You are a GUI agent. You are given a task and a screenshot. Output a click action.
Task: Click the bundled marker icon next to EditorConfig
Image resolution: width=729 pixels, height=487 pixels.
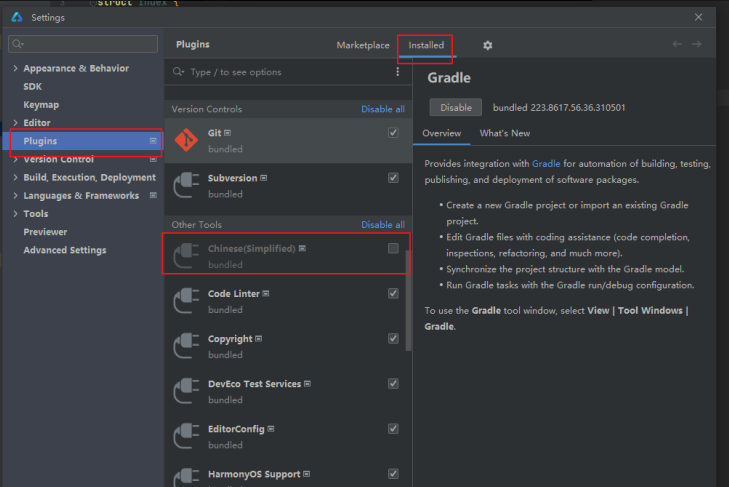tap(271, 429)
